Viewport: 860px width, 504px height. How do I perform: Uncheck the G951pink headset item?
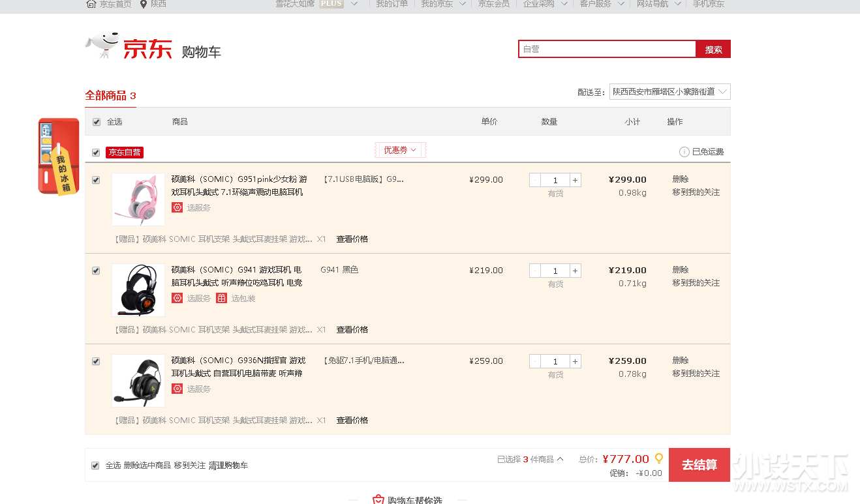pos(96,180)
